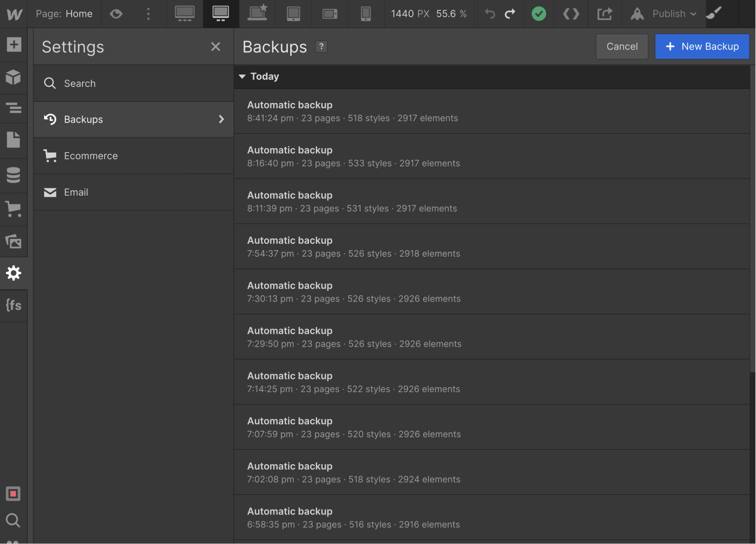Click the zoom percentage indicator showing 55.6%
This screenshot has width=756, height=544.
coord(452,14)
